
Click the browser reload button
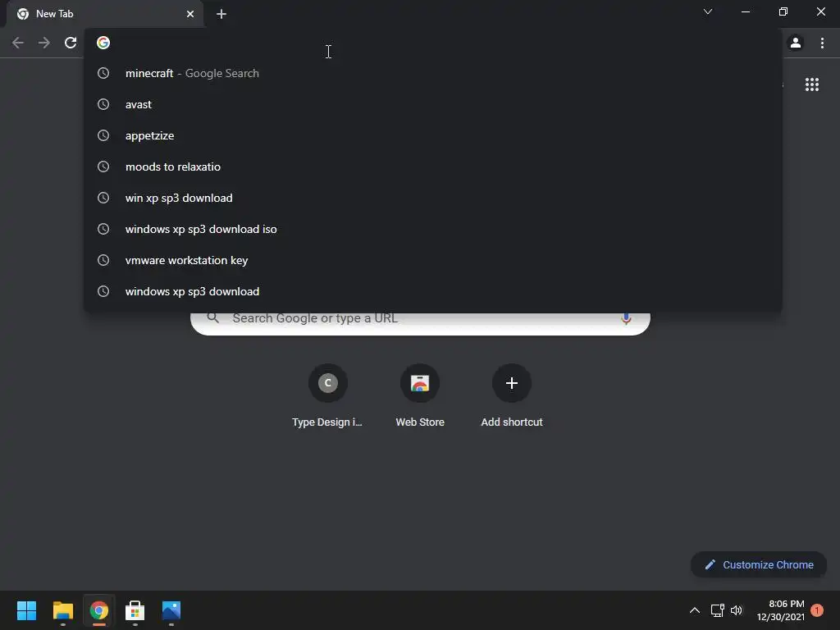tap(71, 43)
